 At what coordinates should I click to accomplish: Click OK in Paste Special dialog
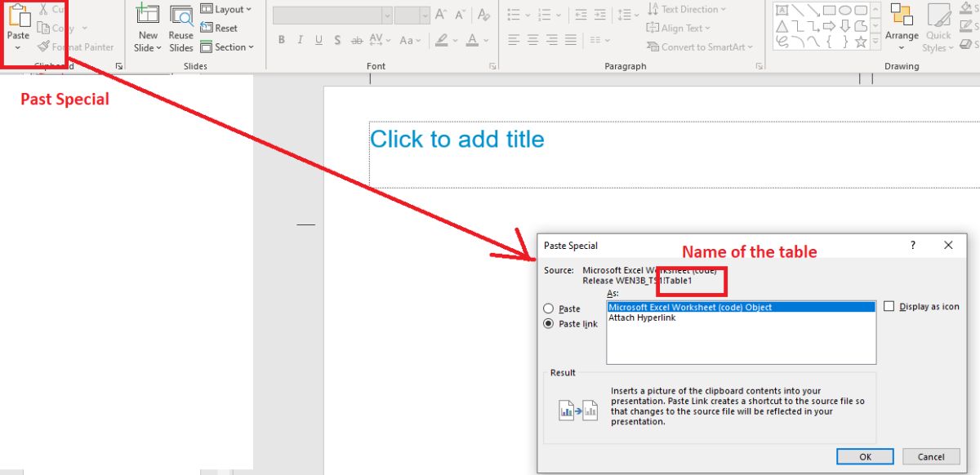(865, 457)
